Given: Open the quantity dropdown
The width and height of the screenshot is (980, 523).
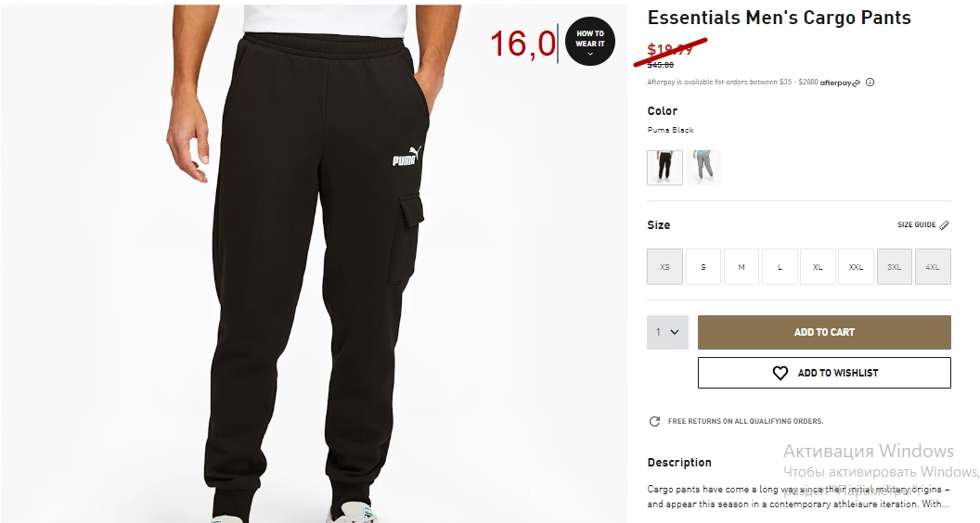Looking at the screenshot, I should tap(667, 332).
